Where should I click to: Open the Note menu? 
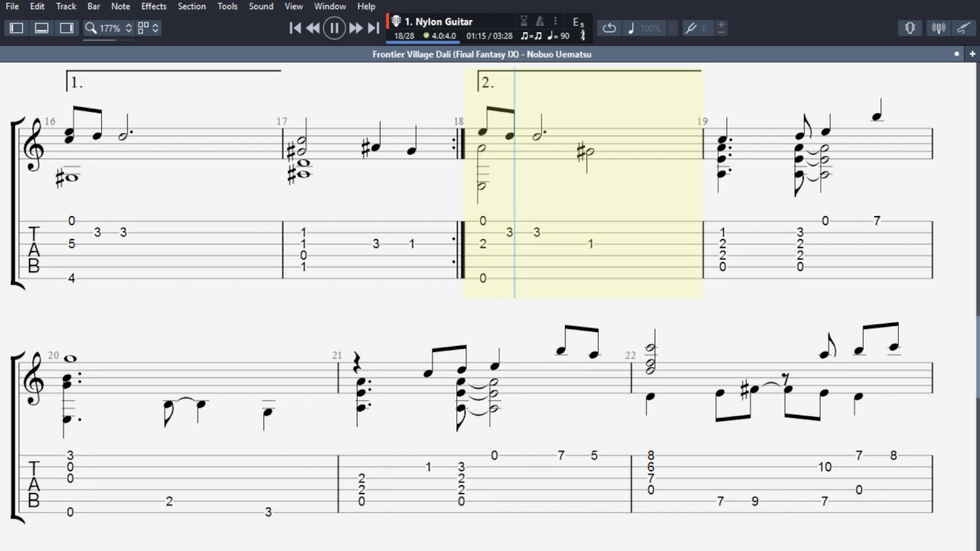120,6
